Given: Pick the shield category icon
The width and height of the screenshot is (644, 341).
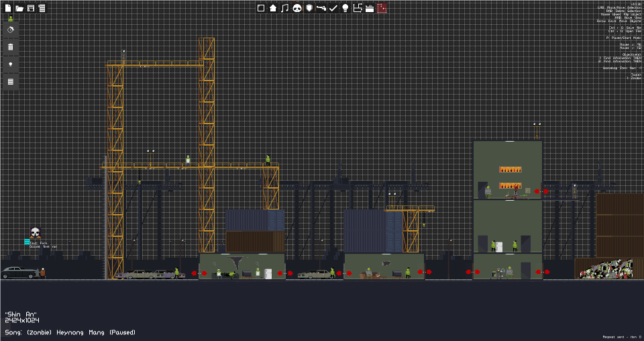Looking at the screenshot, I should (x=309, y=8).
